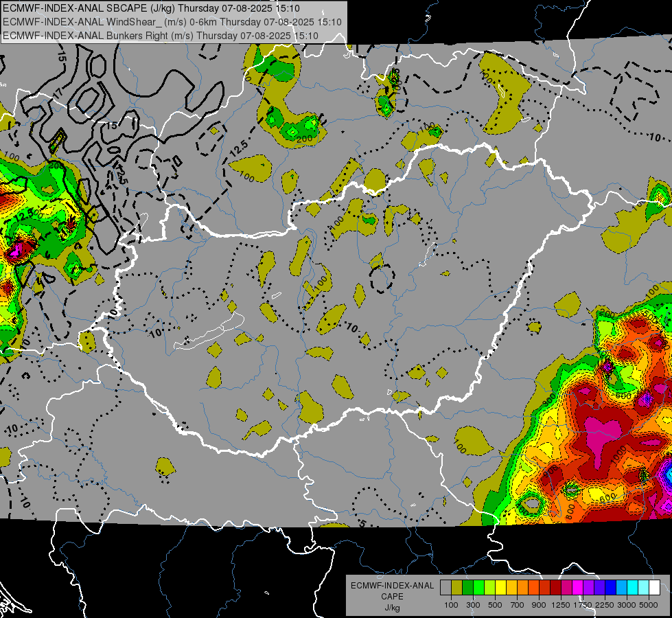
Task: Click the legend label 700
Action: [518, 605]
